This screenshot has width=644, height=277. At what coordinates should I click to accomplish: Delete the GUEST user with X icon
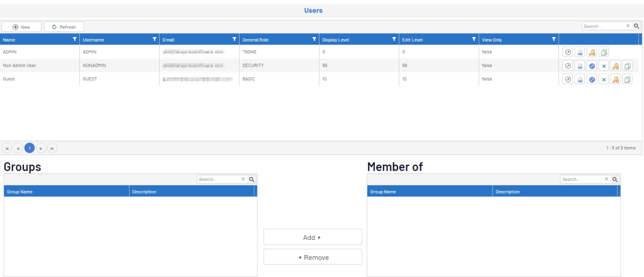(x=603, y=80)
